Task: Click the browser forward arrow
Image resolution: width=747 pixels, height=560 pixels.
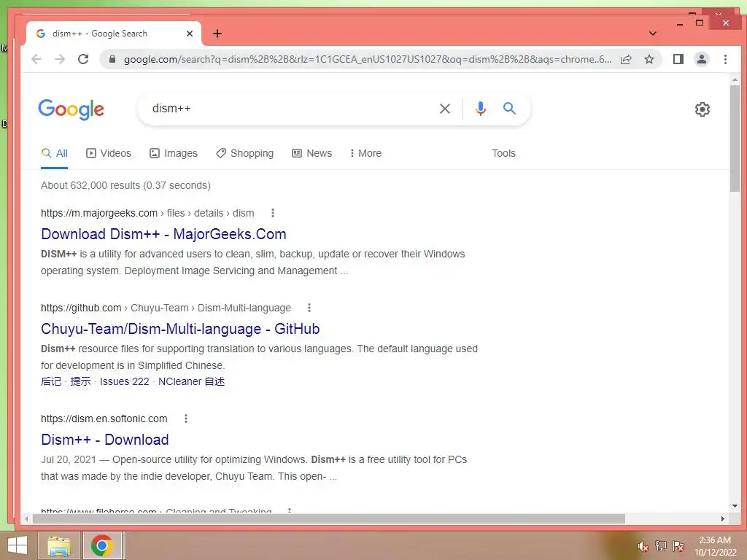Action: (x=60, y=59)
